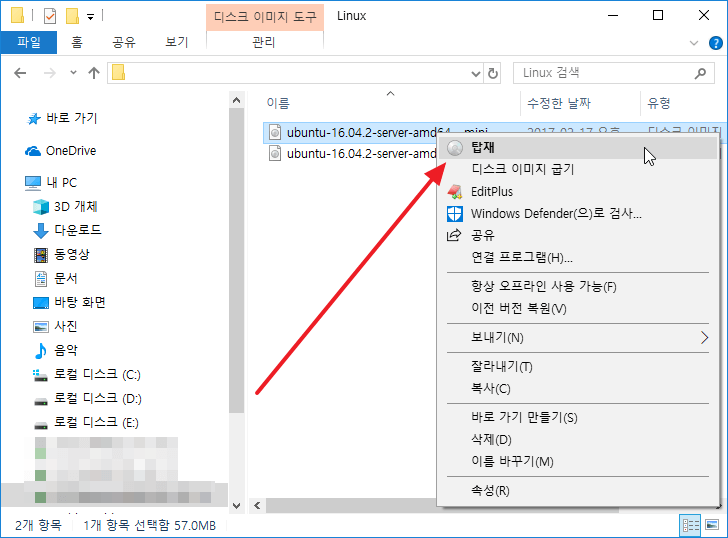Click the back navigation arrow
The height and width of the screenshot is (538, 728).
pyautogui.click(x=20, y=73)
